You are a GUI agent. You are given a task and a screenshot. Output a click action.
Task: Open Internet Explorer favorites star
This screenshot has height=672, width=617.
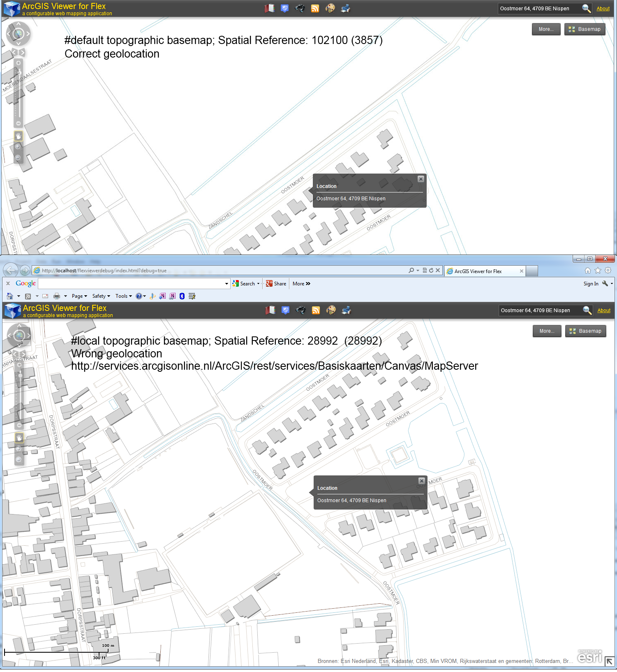tap(598, 270)
